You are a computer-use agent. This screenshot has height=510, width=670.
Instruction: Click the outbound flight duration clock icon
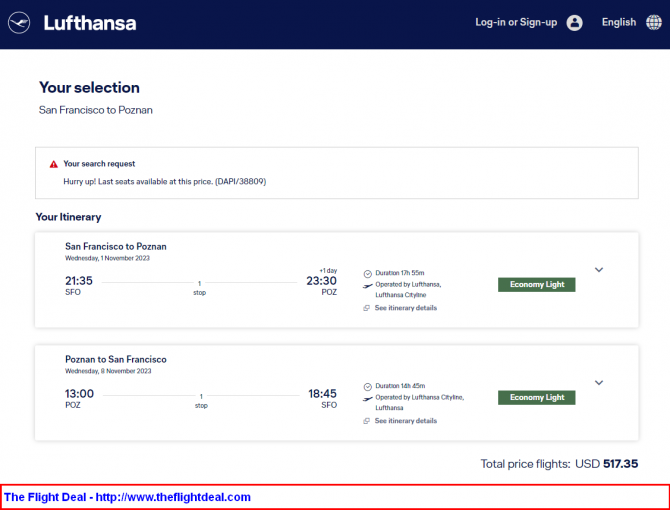tap(367, 274)
